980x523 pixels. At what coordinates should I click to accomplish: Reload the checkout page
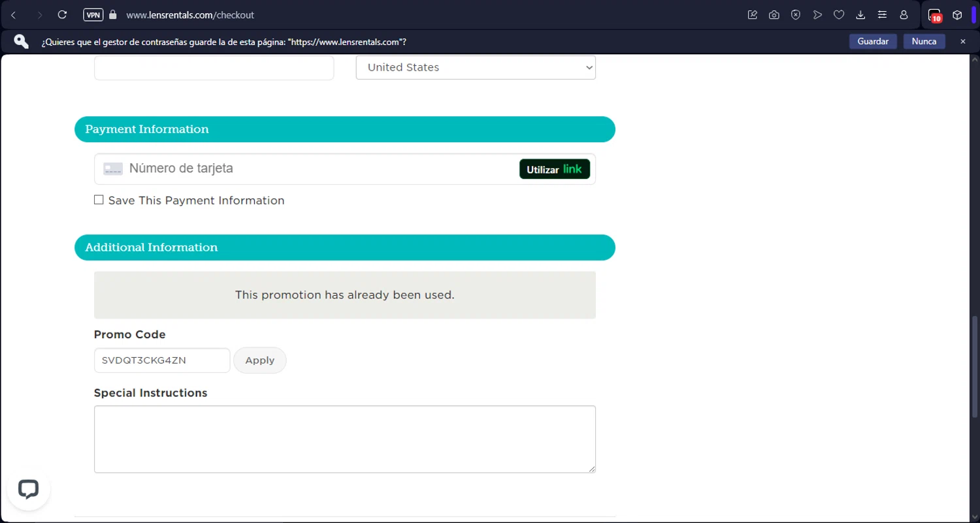click(x=63, y=15)
